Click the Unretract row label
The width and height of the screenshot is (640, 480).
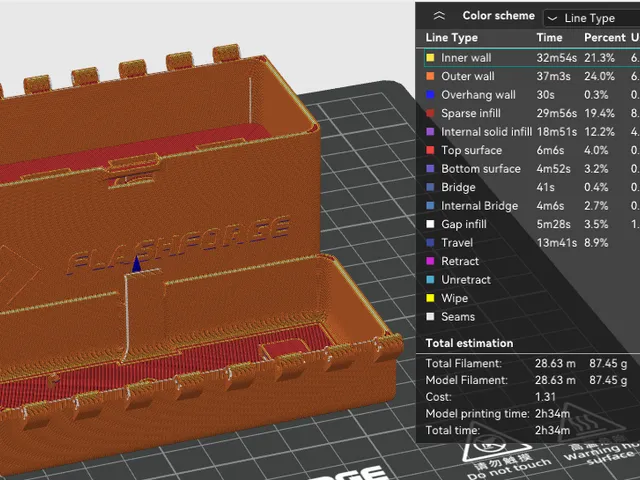(466, 280)
